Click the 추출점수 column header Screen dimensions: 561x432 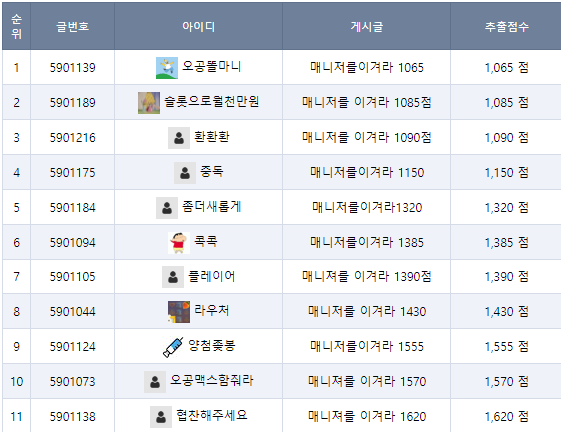tap(507, 26)
